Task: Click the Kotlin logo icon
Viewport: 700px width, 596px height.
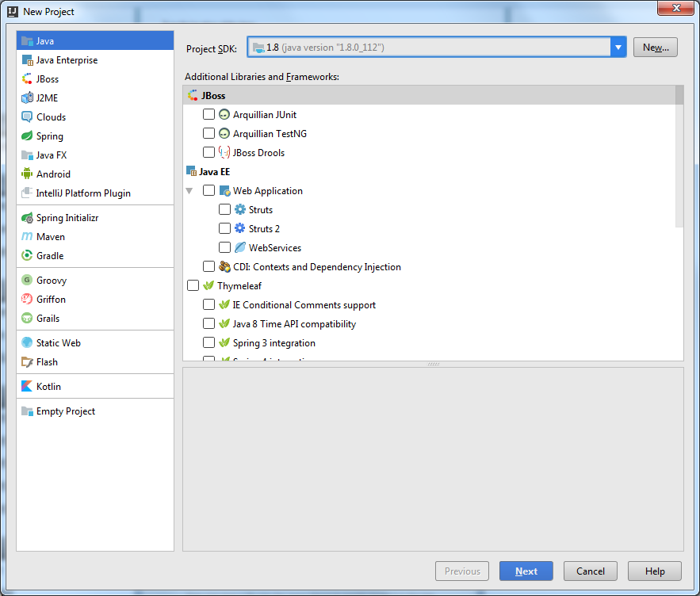Action: point(27,386)
